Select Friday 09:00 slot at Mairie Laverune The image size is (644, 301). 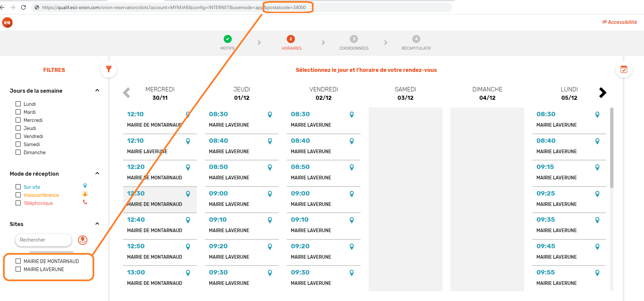(324, 200)
